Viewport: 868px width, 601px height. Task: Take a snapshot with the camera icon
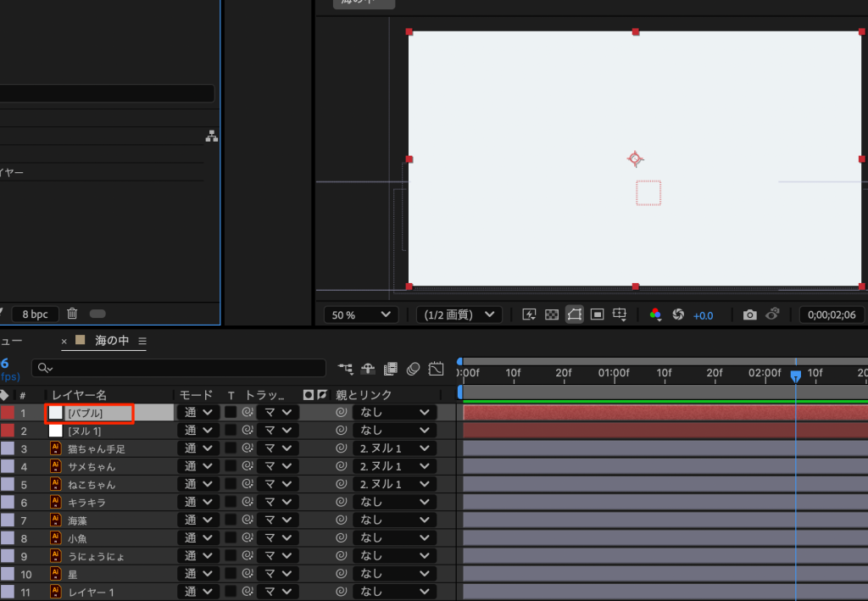[x=749, y=314]
